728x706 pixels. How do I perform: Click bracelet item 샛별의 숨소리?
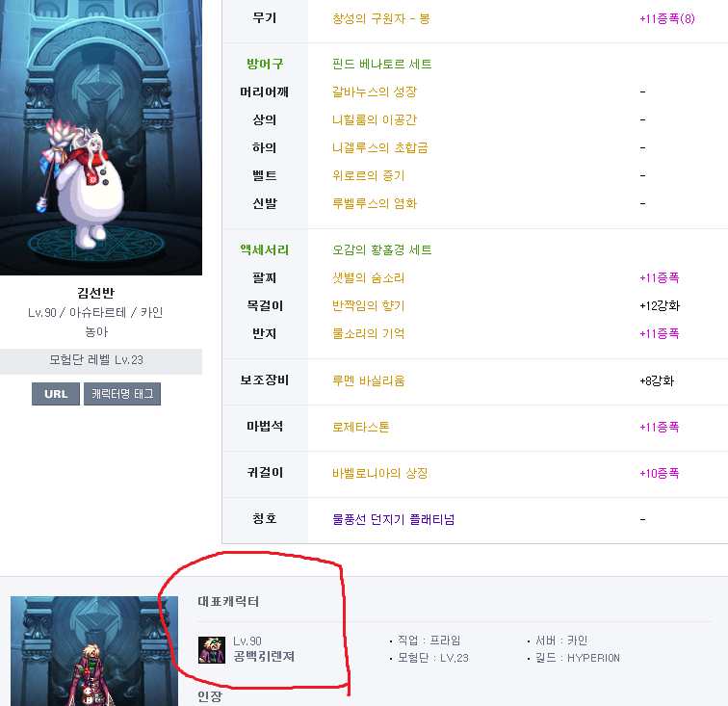coord(369,277)
